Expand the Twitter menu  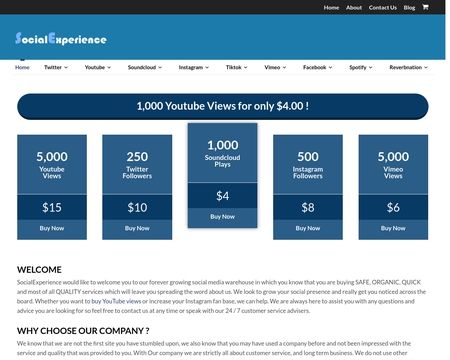pyautogui.click(x=56, y=67)
